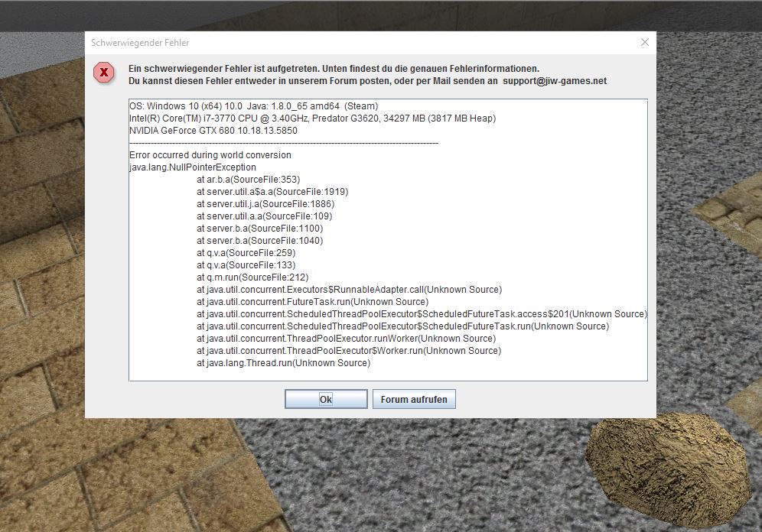Click the NVIDIA GeForce GTX 680 line
The image size is (762, 532).
(213, 131)
